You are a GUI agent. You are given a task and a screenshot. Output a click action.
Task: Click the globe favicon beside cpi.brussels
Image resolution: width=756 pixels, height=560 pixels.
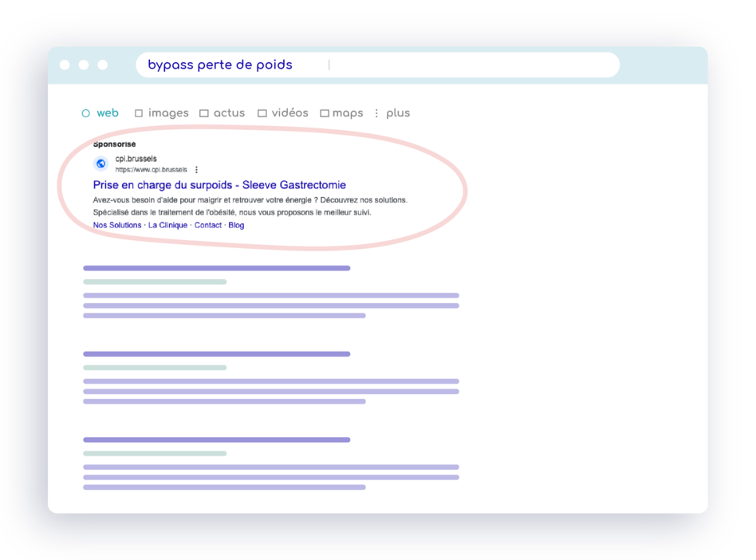pyautogui.click(x=101, y=164)
